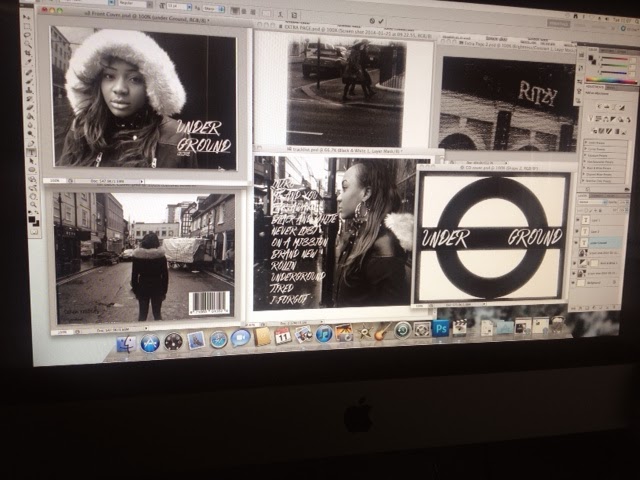
Task: Click the Black & White adjustment icon
Action: click(x=612, y=119)
